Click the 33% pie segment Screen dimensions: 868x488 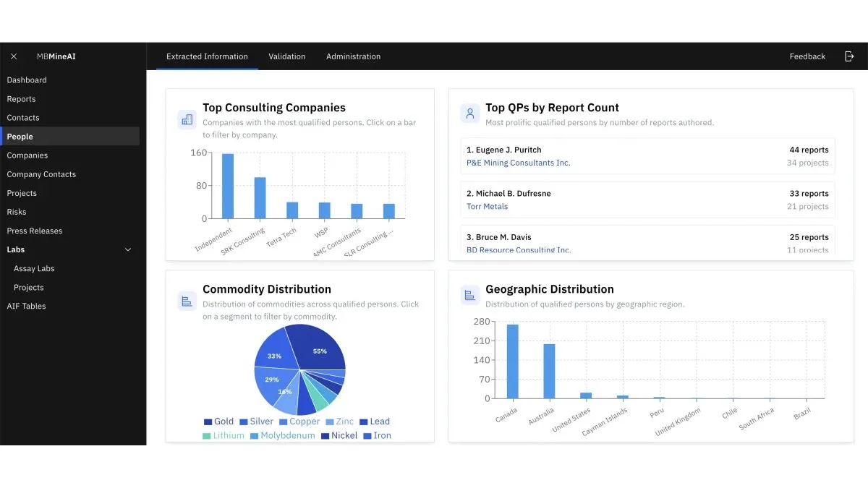275,351
